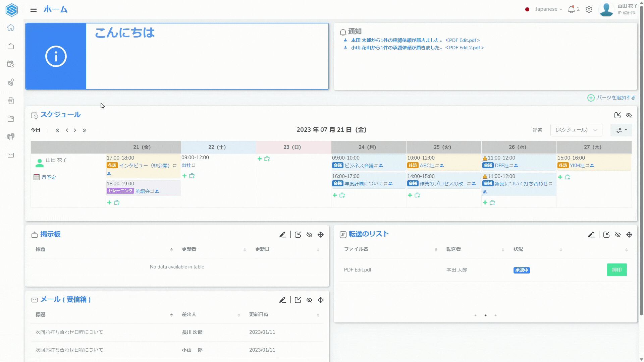Click the notification bell in the top bar
The image size is (644, 362).
[x=571, y=9]
